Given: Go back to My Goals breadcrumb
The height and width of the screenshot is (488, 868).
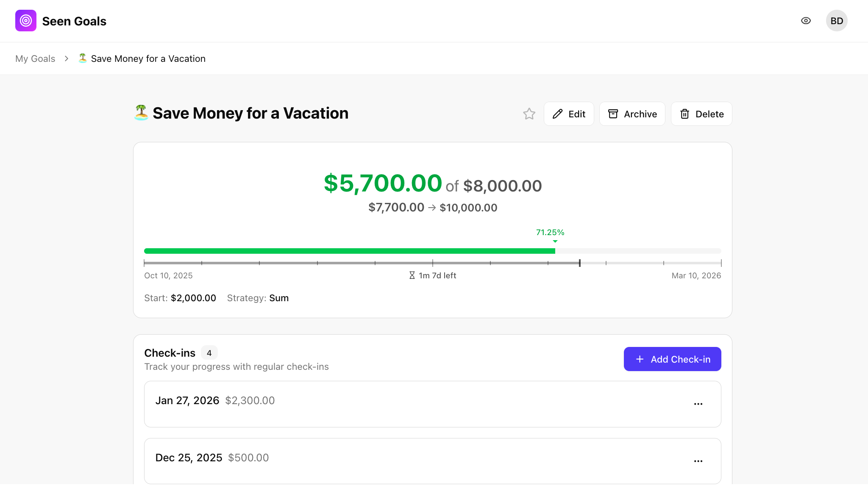Looking at the screenshot, I should [x=35, y=58].
